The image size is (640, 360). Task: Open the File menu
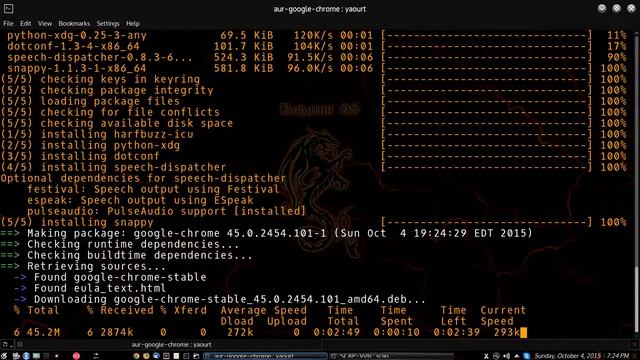point(8,24)
